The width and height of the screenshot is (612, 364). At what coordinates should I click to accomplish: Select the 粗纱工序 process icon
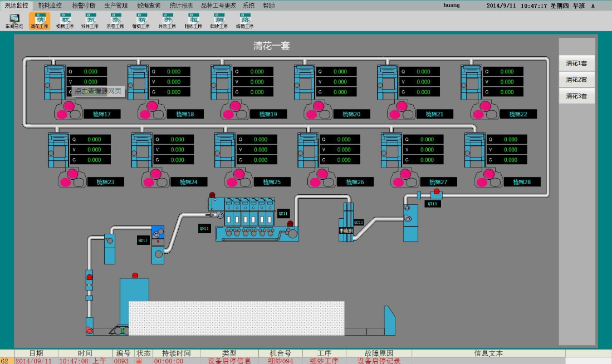point(194,21)
